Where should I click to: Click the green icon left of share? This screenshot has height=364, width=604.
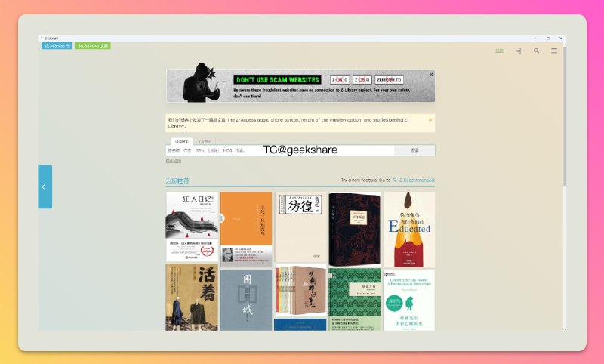[499, 51]
